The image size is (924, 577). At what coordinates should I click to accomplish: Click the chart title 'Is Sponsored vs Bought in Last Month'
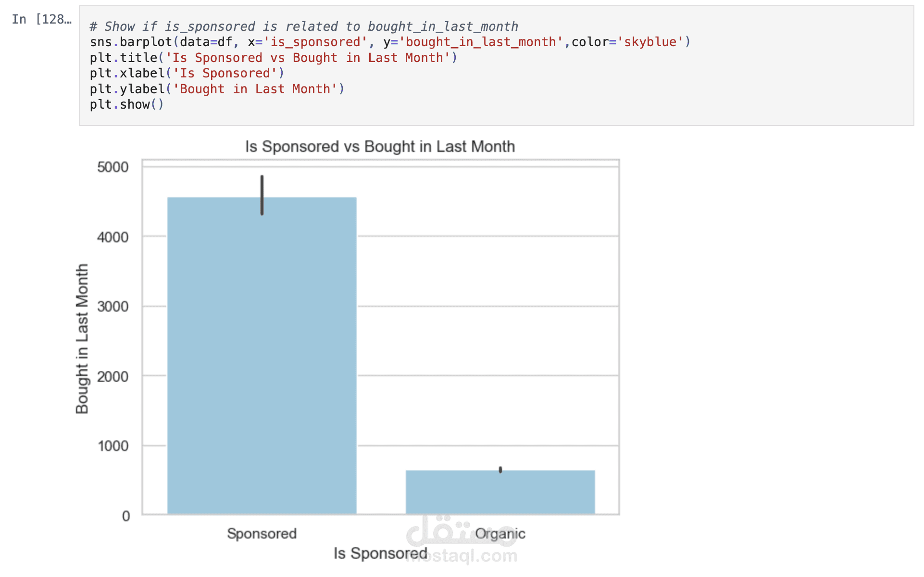pos(380,147)
